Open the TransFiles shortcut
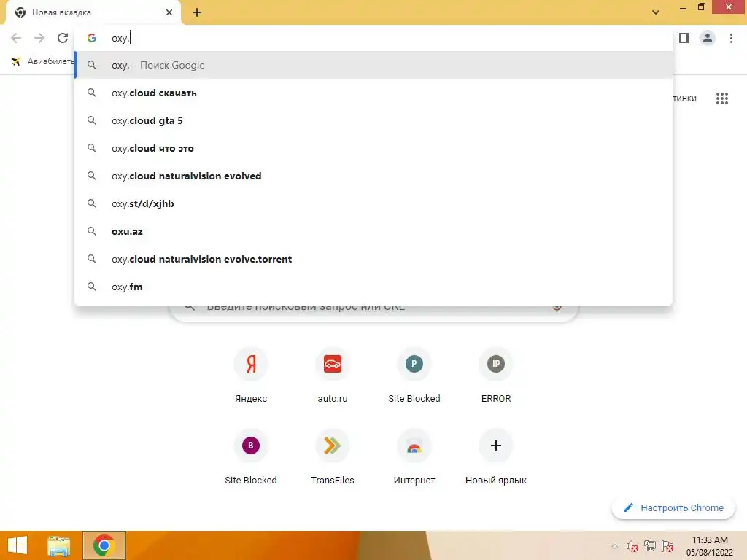 pyautogui.click(x=333, y=457)
